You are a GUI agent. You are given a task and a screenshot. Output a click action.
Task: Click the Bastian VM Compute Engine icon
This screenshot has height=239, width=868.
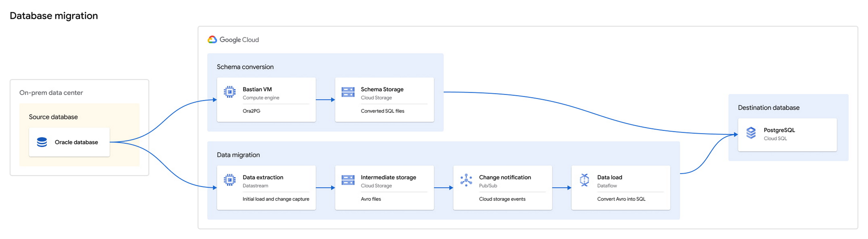click(x=229, y=92)
